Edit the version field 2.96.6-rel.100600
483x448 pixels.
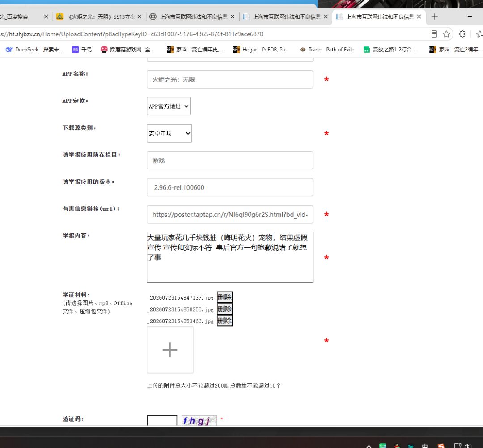230,187
